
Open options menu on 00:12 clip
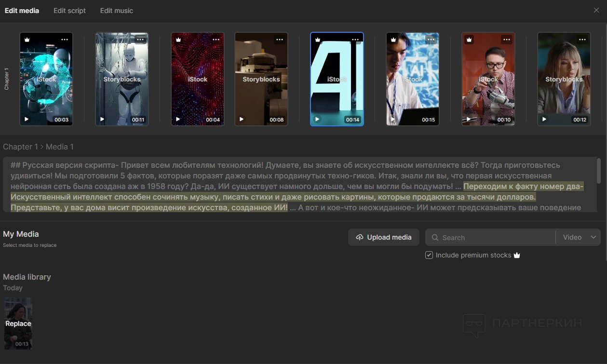pos(582,40)
